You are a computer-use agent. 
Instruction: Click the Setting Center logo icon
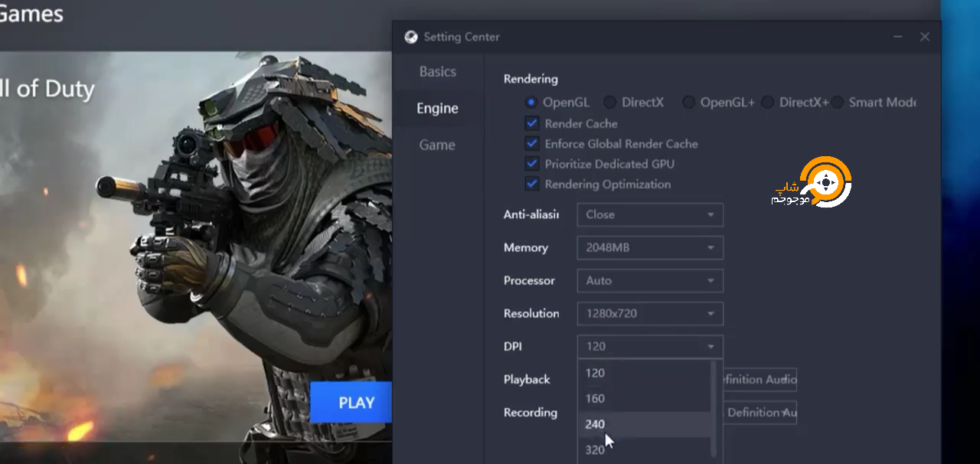[x=411, y=37]
